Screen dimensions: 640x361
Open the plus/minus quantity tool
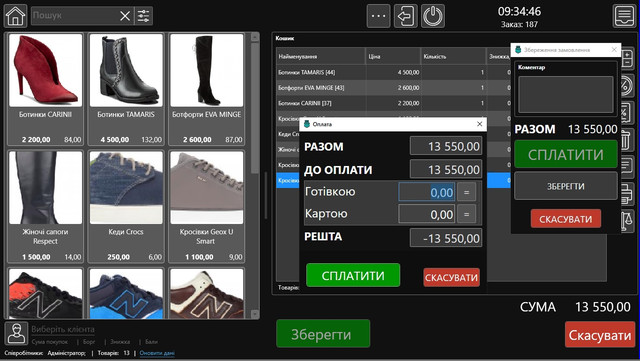pos(628,58)
